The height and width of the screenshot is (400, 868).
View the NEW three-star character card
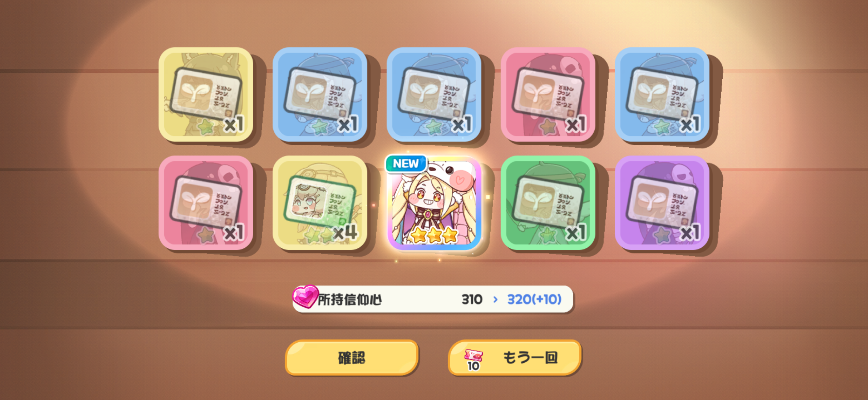coord(434,203)
